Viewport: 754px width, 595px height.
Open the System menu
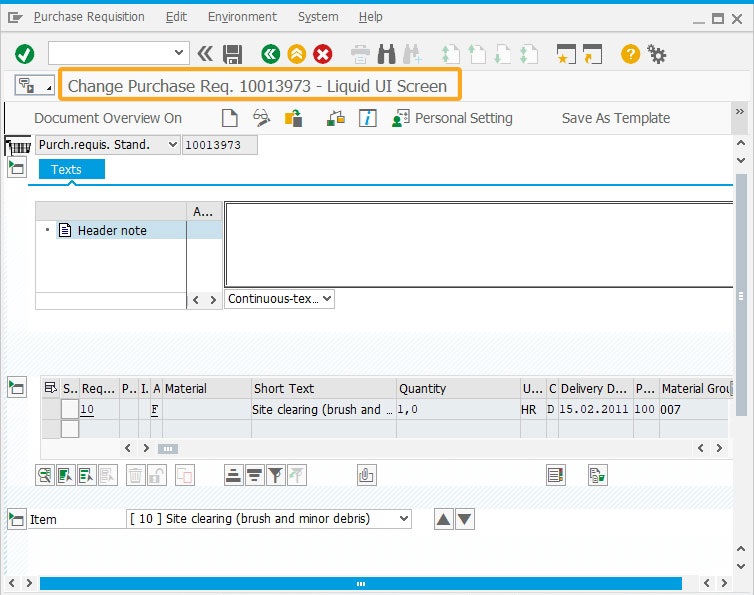click(318, 17)
